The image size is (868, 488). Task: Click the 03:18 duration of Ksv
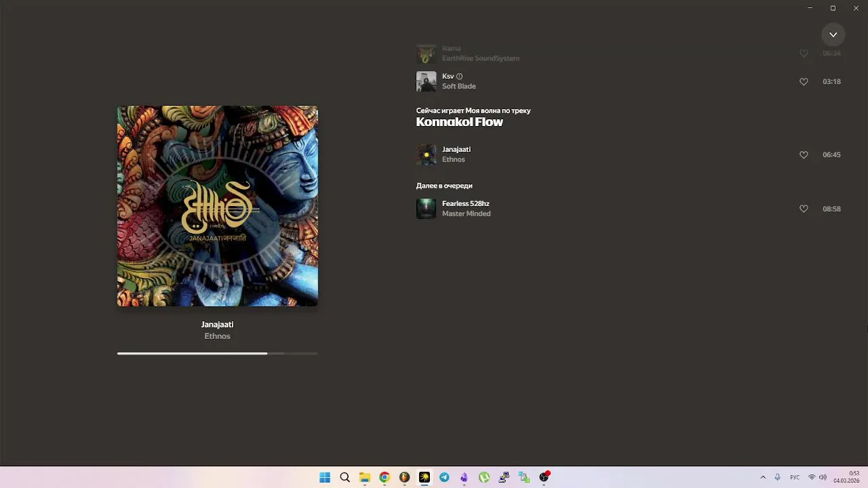click(x=831, y=81)
